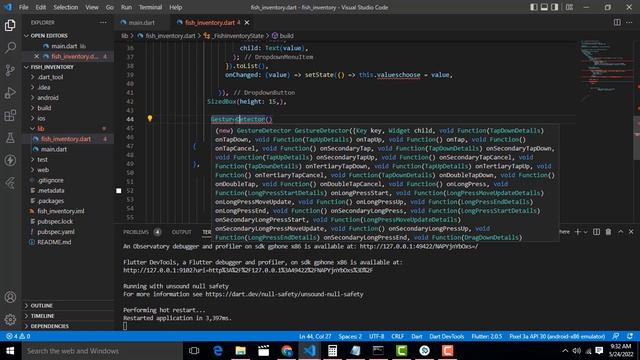Open Explorer Views and More Actions ellipsis
The width and height of the screenshot is (640, 360).
coord(103,22)
